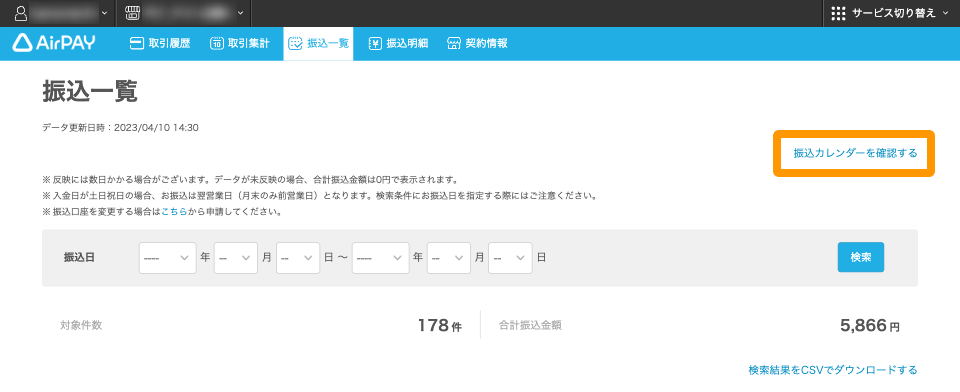Open the start day dropdown
The height and width of the screenshot is (392, 960).
298,258
